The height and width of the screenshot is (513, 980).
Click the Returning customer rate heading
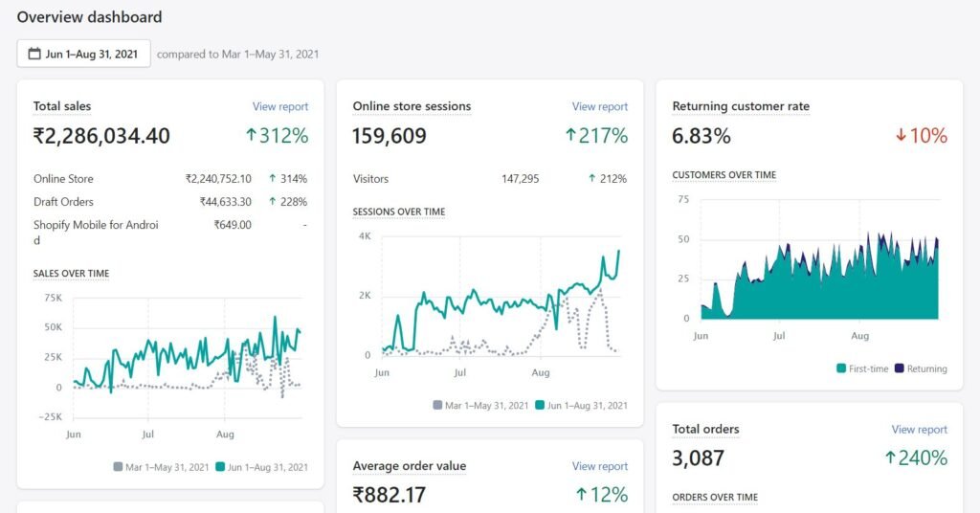(x=741, y=107)
